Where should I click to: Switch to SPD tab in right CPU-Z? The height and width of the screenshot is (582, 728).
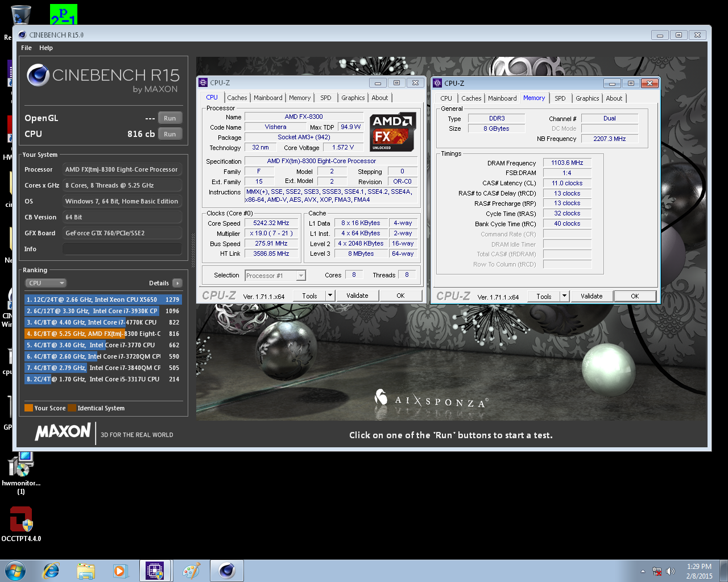tap(560, 98)
